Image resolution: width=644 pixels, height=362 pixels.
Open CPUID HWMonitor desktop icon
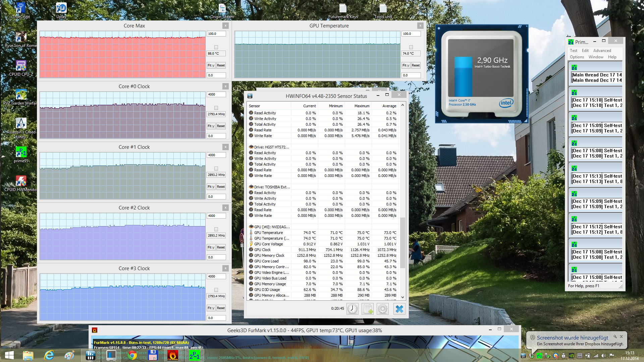[x=21, y=181]
